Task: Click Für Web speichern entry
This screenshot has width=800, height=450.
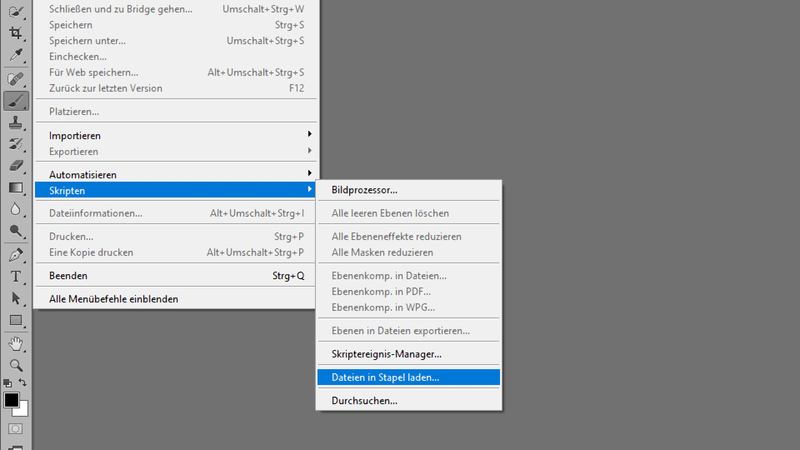Action: pyautogui.click(x=176, y=72)
